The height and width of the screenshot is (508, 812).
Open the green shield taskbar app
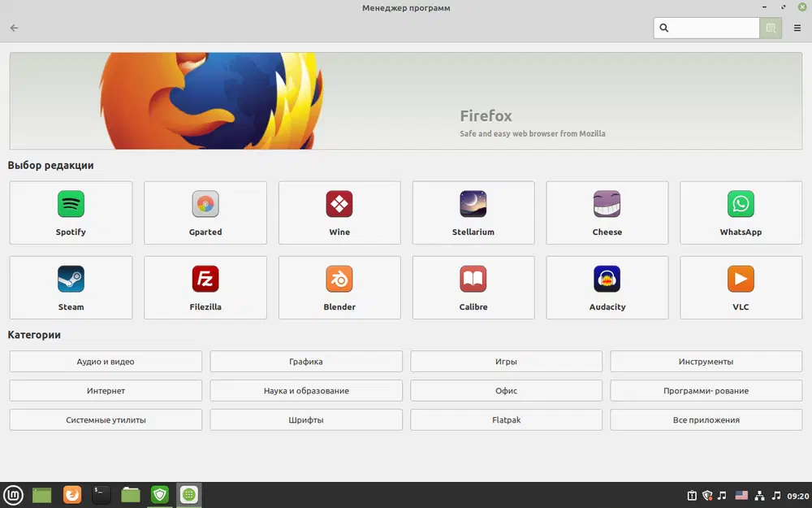tap(159, 495)
